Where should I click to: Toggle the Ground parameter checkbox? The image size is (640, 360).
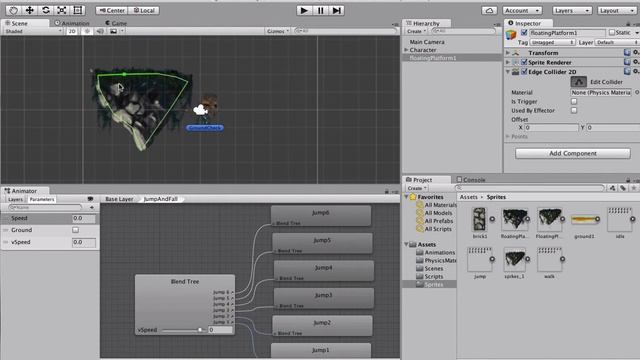[x=76, y=230]
